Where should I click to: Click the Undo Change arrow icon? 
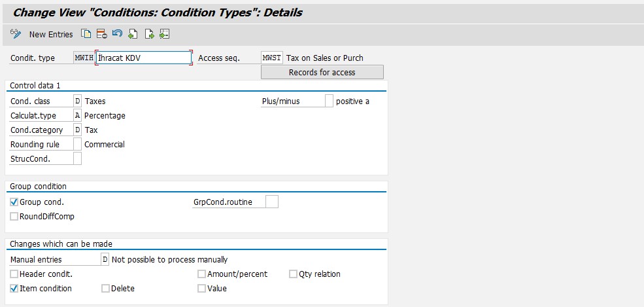(117, 34)
